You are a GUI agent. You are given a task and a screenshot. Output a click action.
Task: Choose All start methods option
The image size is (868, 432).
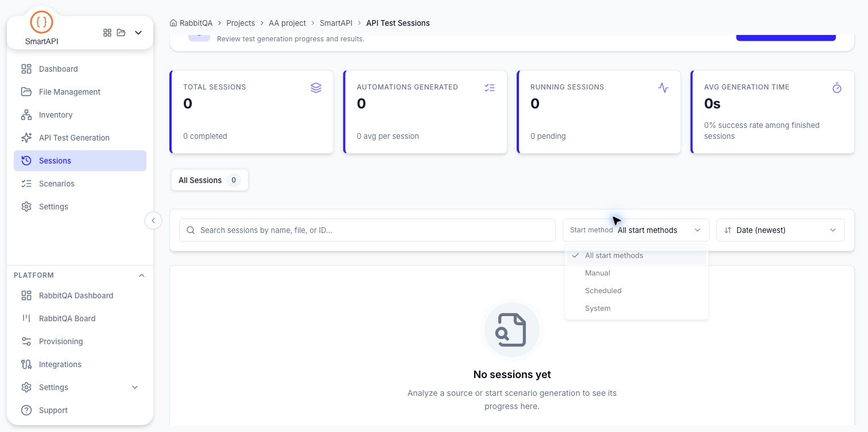click(637, 255)
